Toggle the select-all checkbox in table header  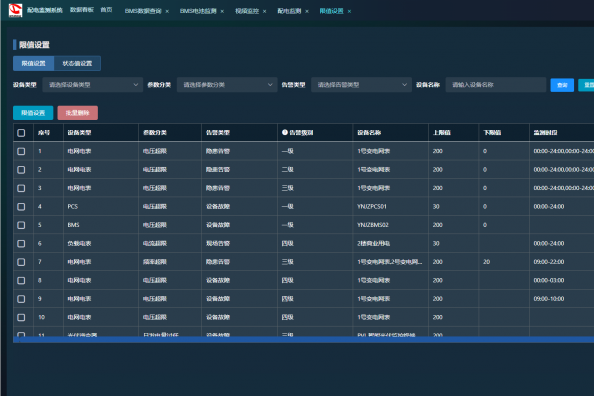click(21, 133)
